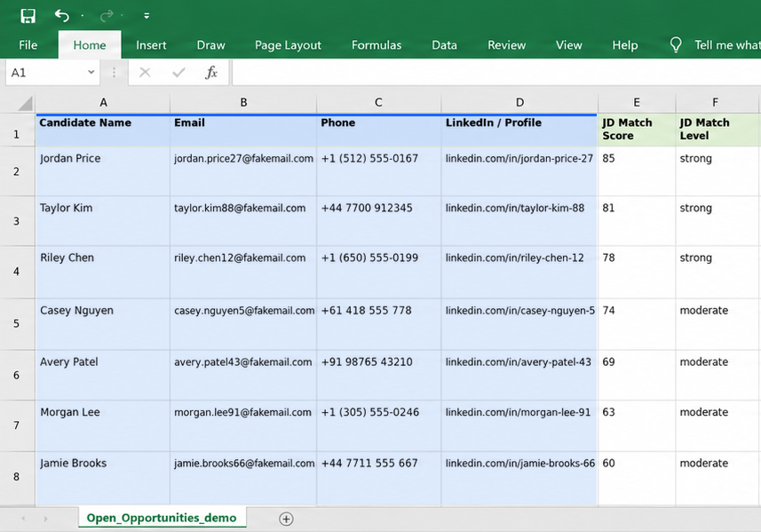Click the cell containing Jamie Brooks
The image size is (761, 532).
click(x=103, y=479)
